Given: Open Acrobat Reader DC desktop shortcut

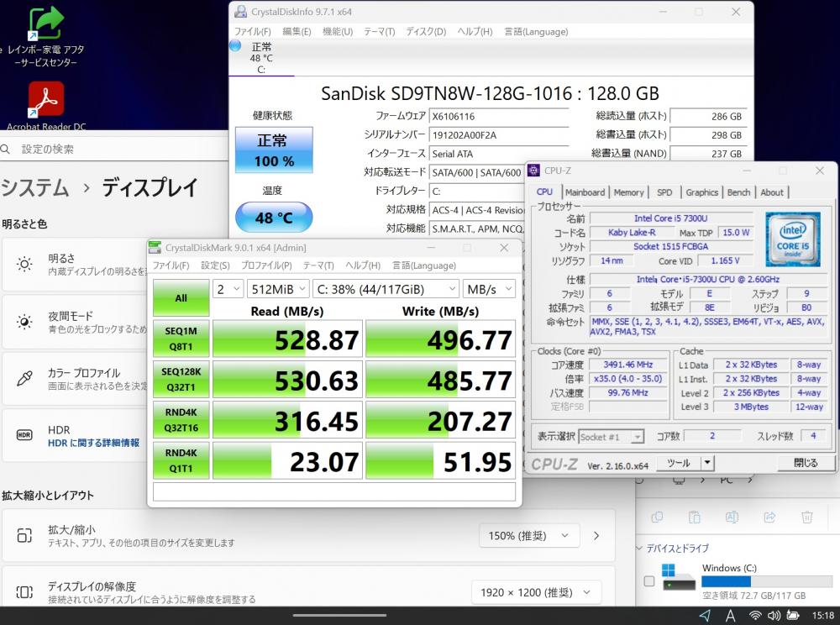Looking at the screenshot, I should 45,102.
